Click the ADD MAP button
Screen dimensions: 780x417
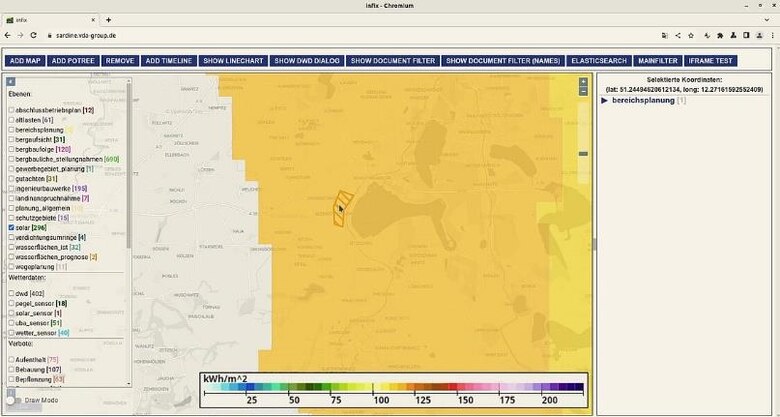[x=25, y=61]
